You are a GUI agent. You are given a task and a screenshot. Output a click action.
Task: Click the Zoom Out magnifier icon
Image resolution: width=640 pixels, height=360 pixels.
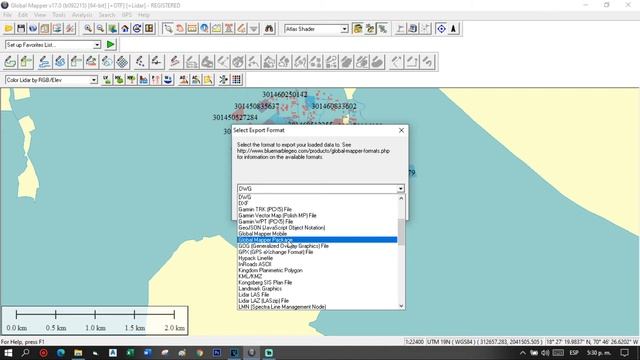[100, 29]
